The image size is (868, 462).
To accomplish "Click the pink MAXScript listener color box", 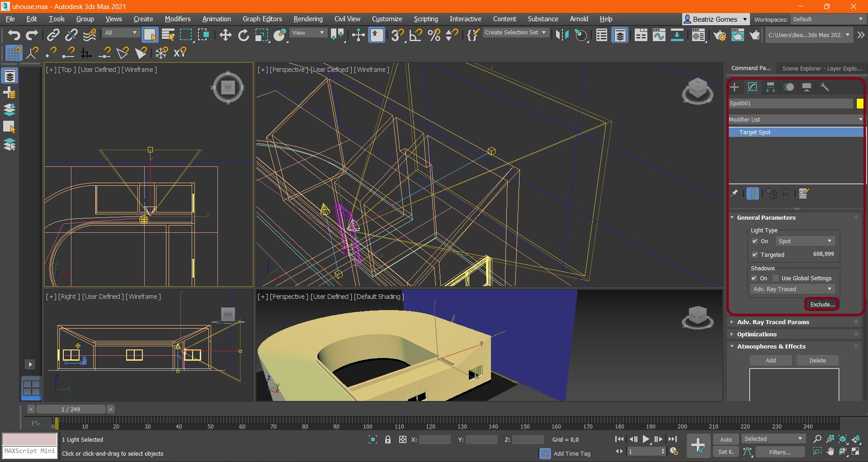I will (x=30, y=439).
